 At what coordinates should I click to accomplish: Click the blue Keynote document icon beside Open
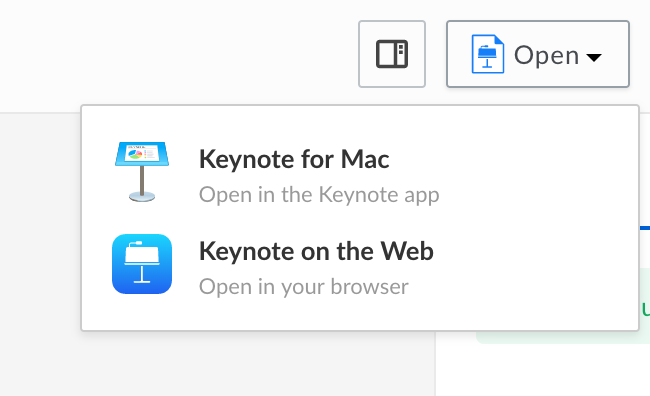488,54
